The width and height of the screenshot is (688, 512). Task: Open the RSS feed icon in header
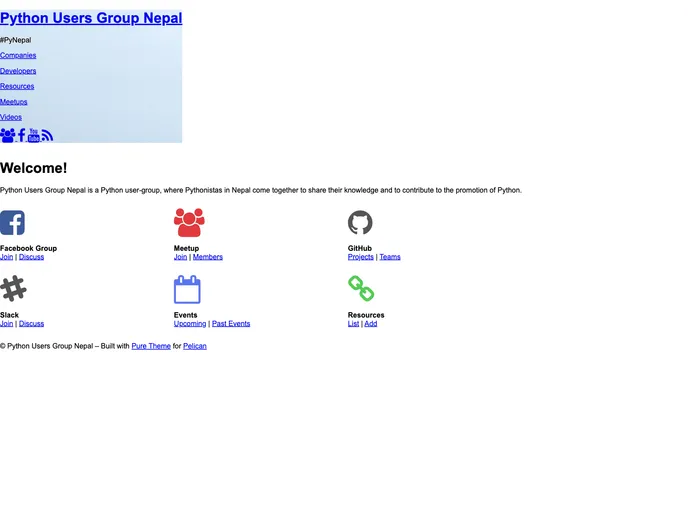click(47, 136)
